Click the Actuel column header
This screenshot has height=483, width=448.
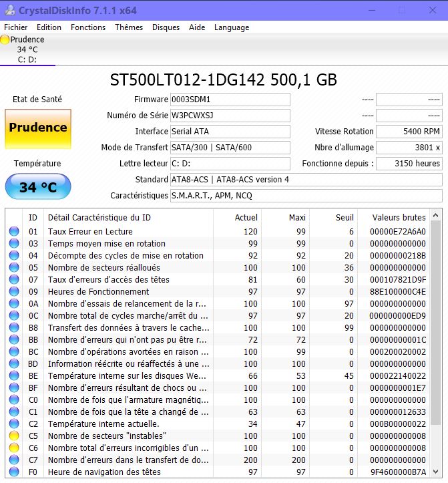tap(237, 218)
